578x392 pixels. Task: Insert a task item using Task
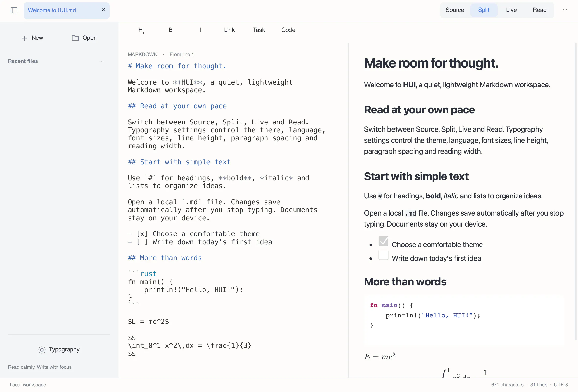pos(259,30)
